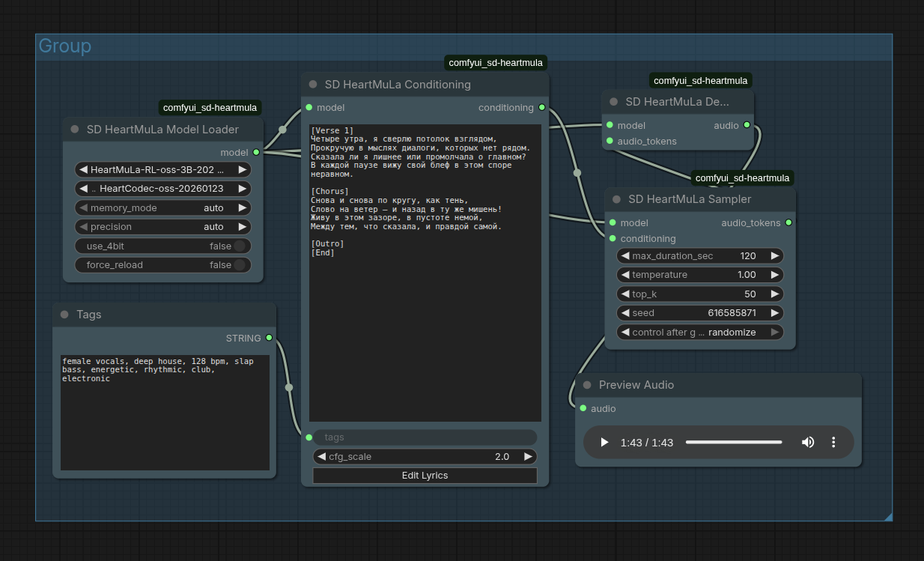Click the 616585871 seed value
Image resolution: width=924 pixels, height=561 pixels.
(x=732, y=313)
